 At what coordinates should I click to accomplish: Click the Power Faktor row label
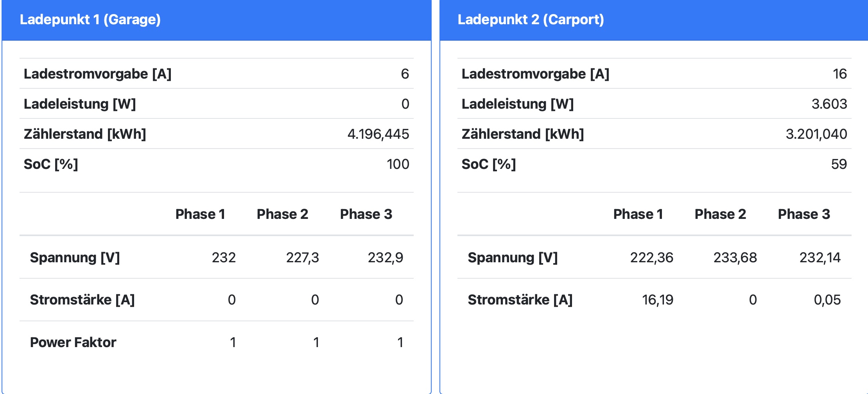73,342
